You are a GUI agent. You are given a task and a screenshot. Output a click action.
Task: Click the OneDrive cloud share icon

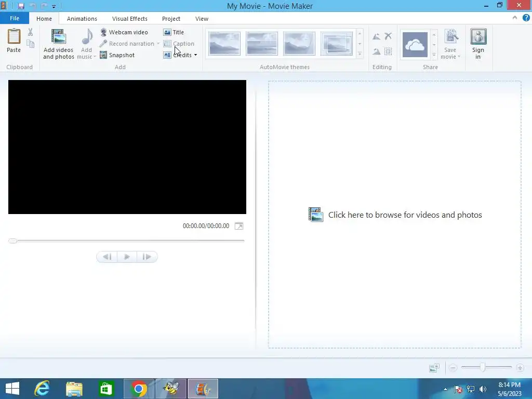point(415,45)
